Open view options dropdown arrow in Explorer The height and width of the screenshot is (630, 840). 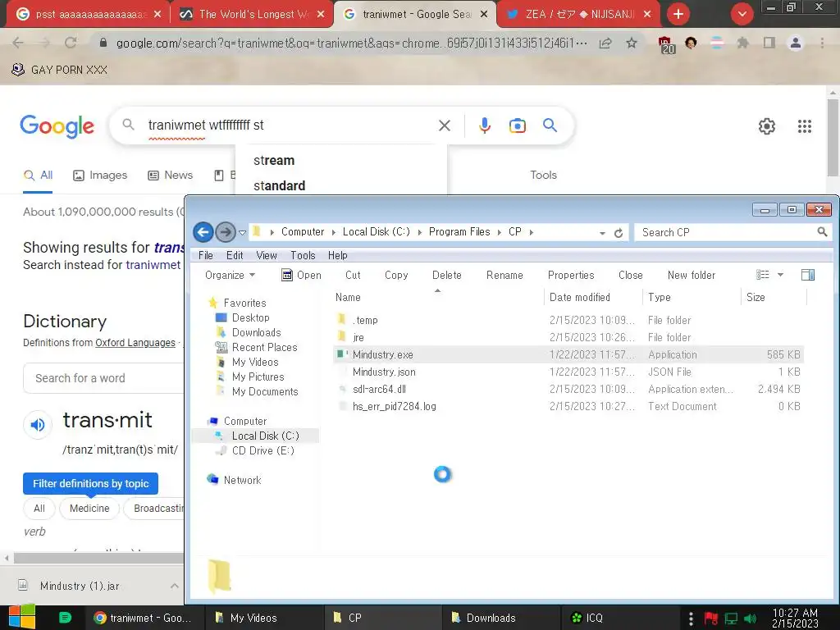coord(781,275)
